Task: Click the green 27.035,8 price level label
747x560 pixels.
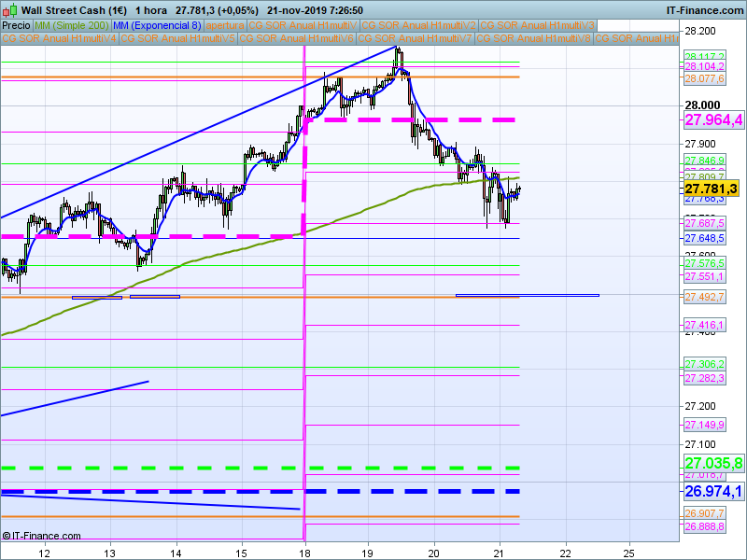Action: point(712,464)
